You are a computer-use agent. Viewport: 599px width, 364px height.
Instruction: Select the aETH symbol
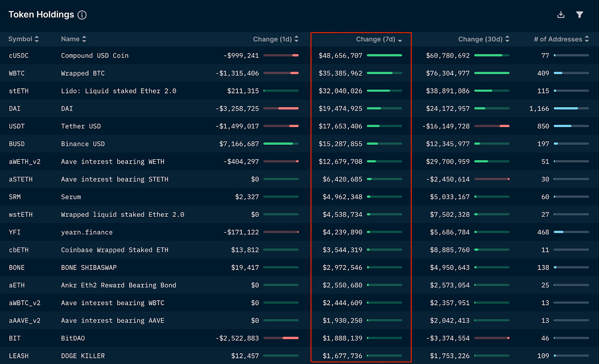[17, 285]
